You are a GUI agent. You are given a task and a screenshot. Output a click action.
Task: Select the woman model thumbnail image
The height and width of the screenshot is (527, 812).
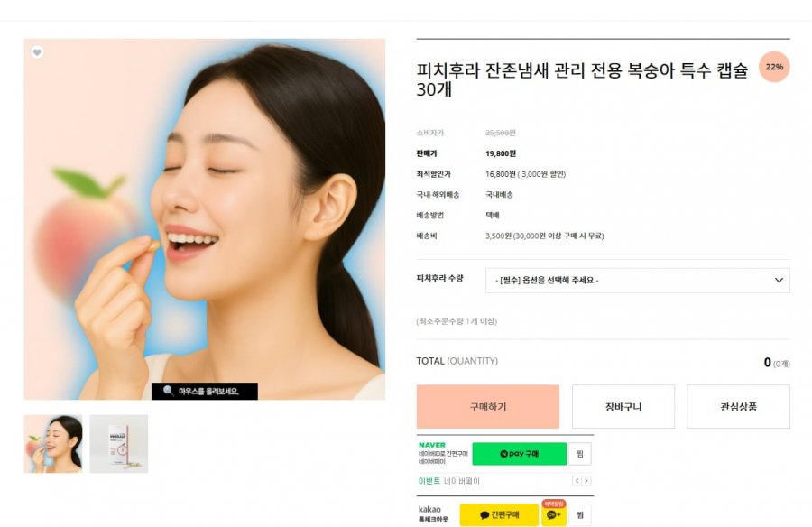(x=53, y=444)
